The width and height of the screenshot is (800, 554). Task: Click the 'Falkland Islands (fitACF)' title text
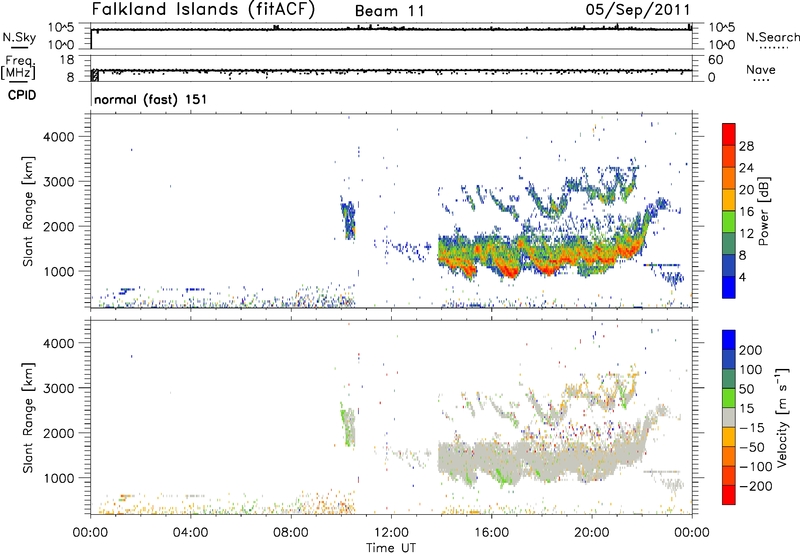[x=204, y=10]
